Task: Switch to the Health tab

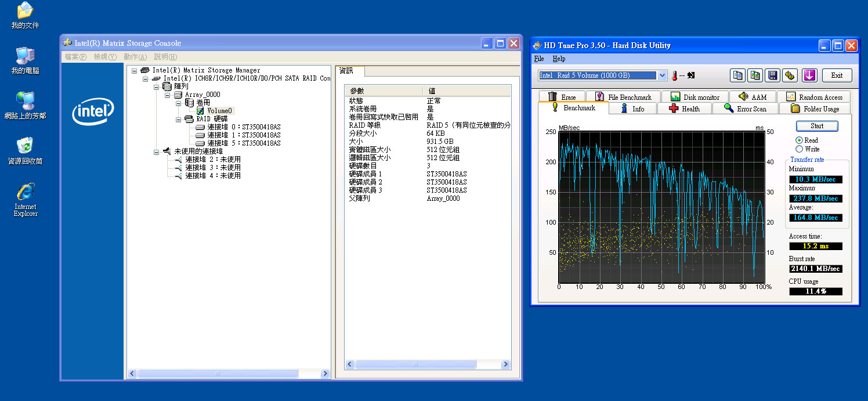Action: tap(684, 109)
